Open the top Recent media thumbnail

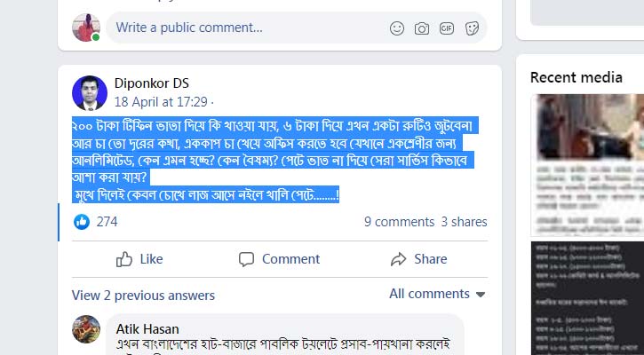587,160
